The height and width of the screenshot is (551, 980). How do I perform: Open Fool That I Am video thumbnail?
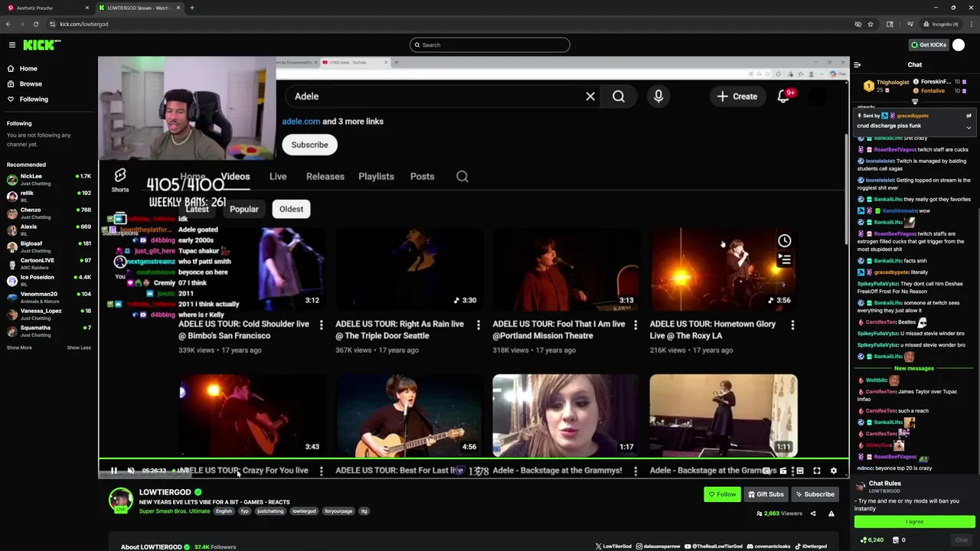click(566, 269)
